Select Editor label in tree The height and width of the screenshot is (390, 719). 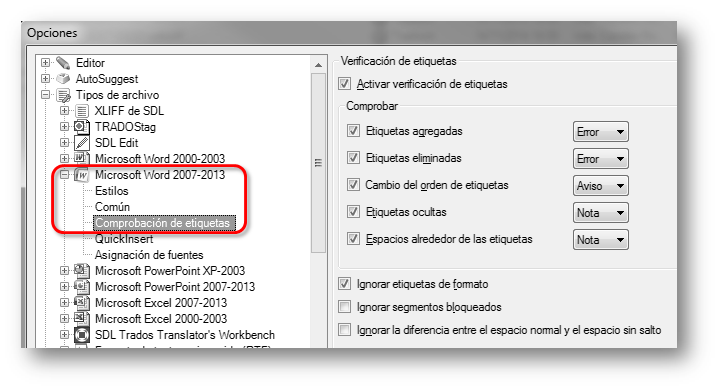click(90, 63)
